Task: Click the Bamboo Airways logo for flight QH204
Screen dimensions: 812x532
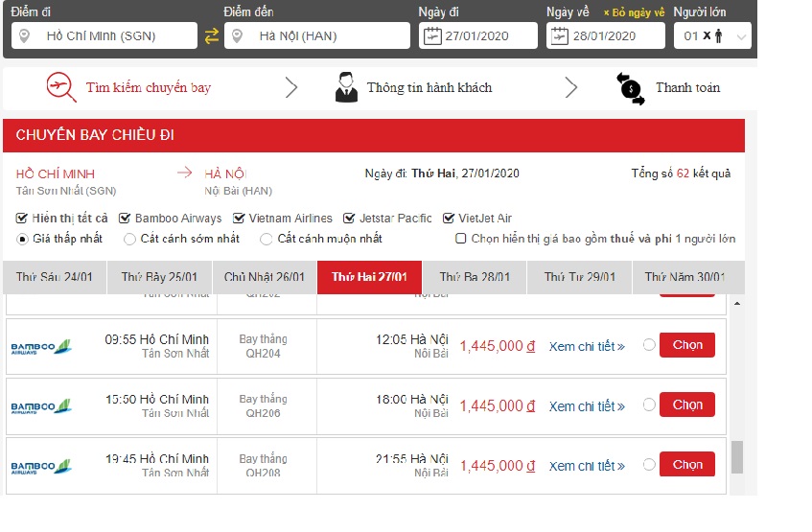Action: 41,347
